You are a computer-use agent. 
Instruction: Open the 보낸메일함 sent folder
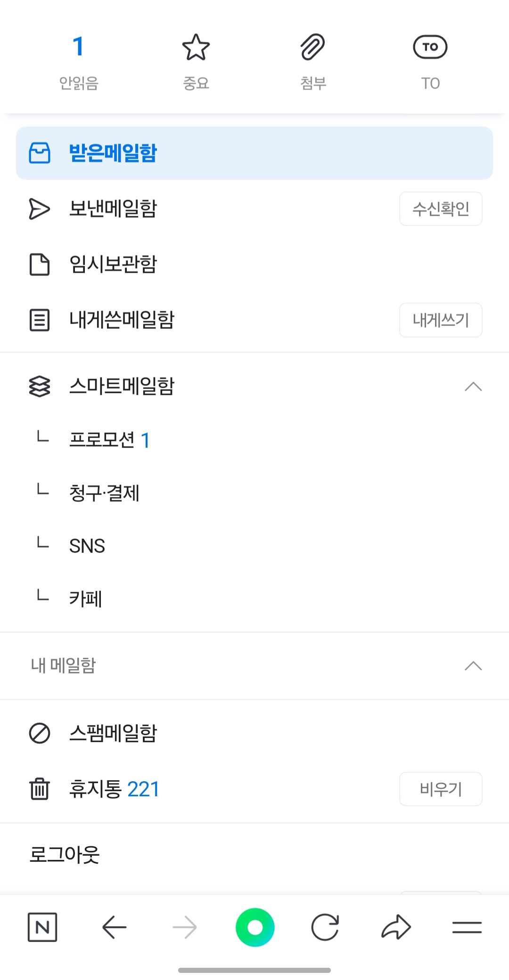[x=113, y=209]
